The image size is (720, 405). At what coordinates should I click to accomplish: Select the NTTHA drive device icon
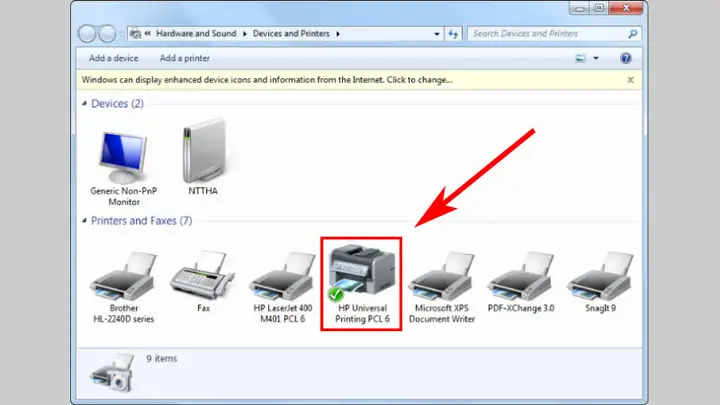[204, 151]
